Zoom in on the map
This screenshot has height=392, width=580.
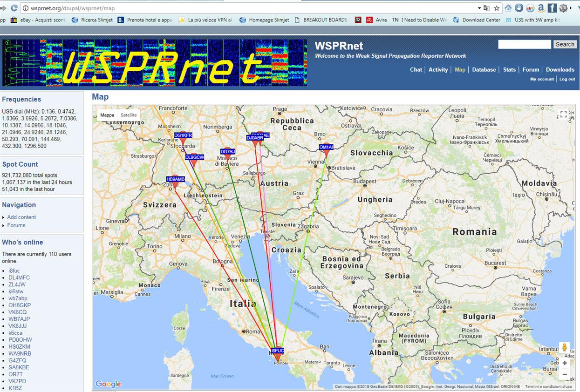(565, 363)
